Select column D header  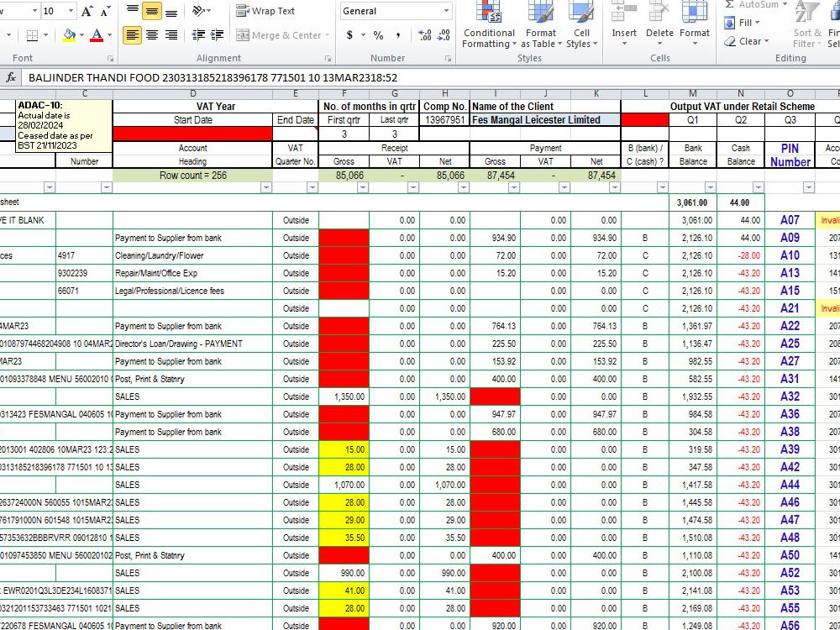pyautogui.click(x=193, y=94)
